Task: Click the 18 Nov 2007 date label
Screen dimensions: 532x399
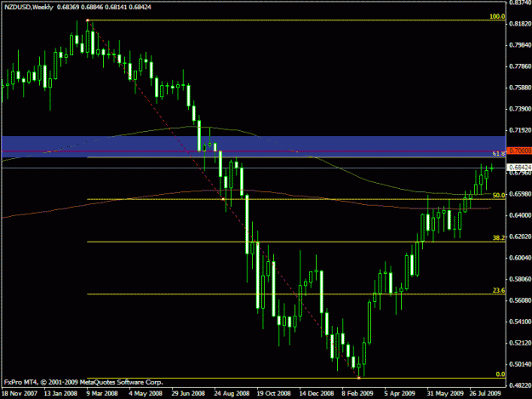Action: pyautogui.click(x=19, y=394)
